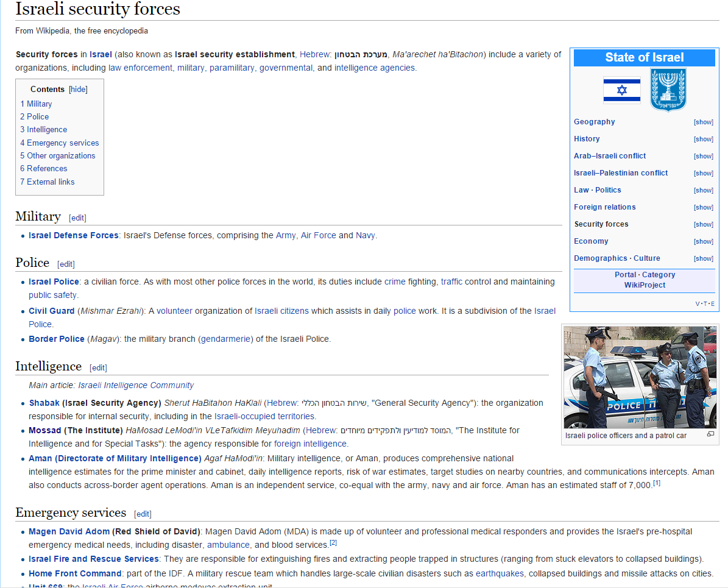The width and height of the screenshot is (728, 588).
Task: Open the gendarmerie link
Action: (x=225, y=339)
